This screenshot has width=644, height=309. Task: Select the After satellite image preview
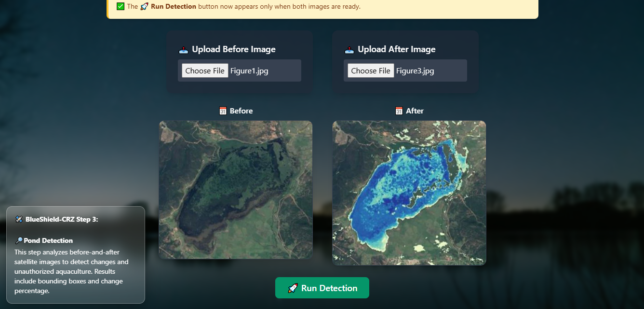click(x=409, y=193)
